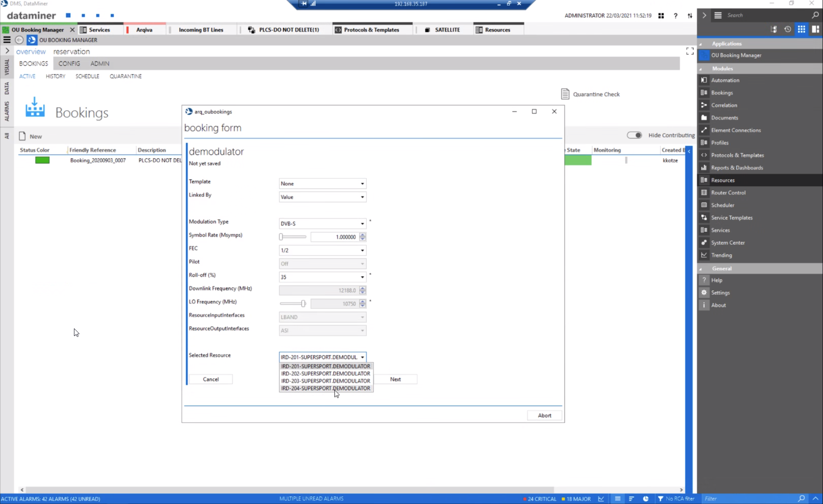Switch to the Arqiva tab
823x504 pixels.
coord(144,30)
